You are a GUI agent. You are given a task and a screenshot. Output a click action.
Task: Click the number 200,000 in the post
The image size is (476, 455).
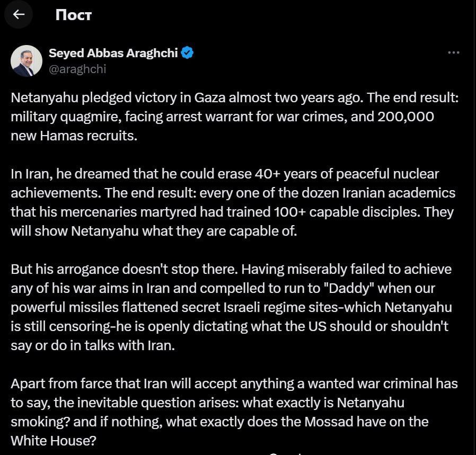pos(406,117)
